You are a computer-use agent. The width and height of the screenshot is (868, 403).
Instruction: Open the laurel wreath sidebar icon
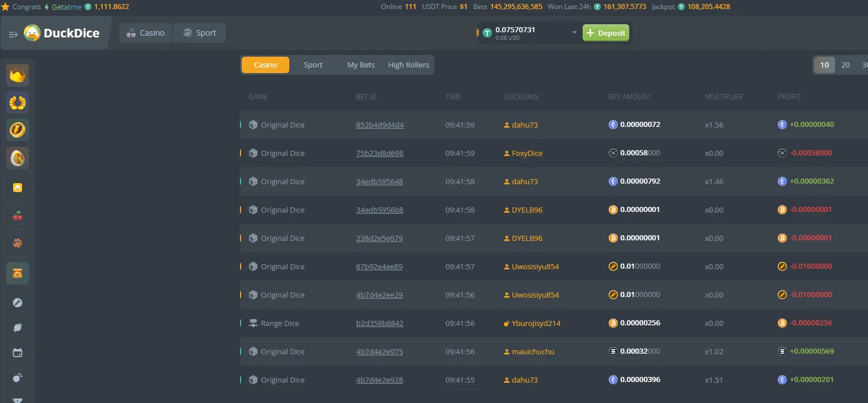tap(18, 103)
